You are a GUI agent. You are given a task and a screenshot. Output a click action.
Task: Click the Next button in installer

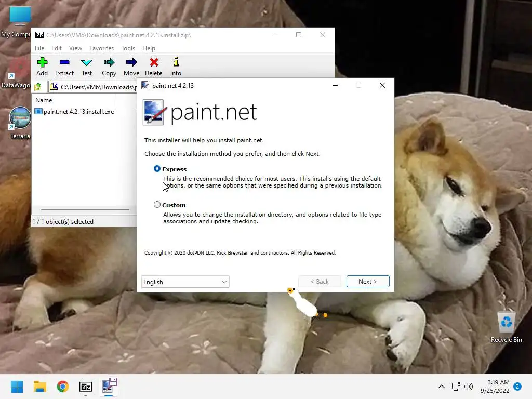coord(368,281)
